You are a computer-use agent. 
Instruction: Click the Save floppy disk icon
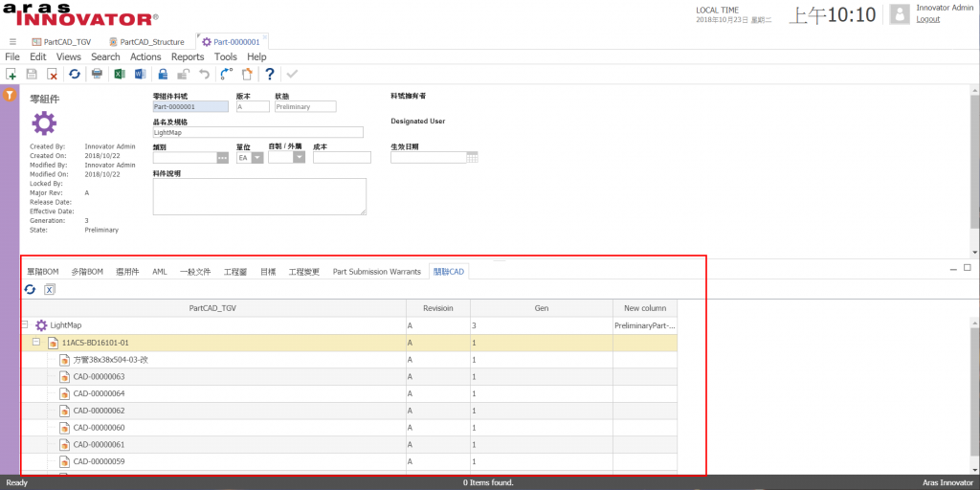coord(32,75)
